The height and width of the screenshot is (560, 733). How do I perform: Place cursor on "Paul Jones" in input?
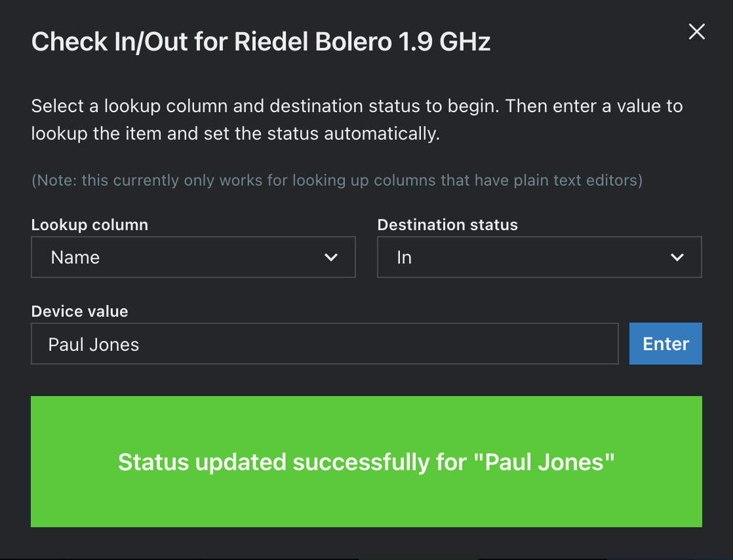(x=94, y=345)
